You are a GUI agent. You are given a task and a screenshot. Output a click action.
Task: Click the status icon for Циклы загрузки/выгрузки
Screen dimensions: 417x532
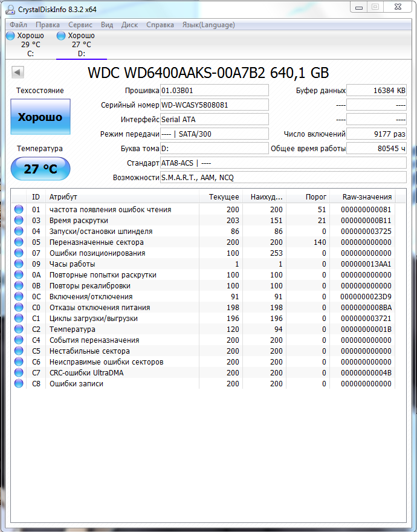pos(19,318)
